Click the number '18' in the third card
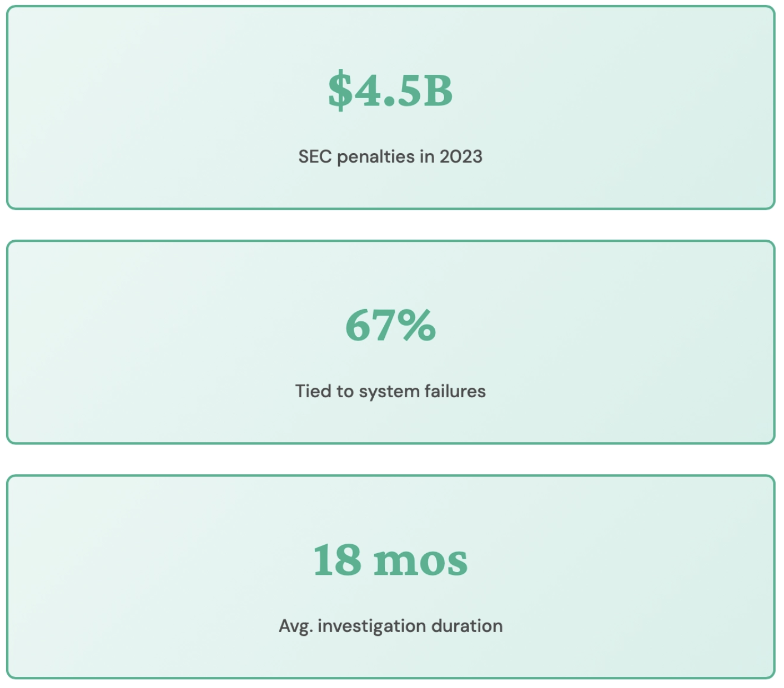 pos(337,560)
